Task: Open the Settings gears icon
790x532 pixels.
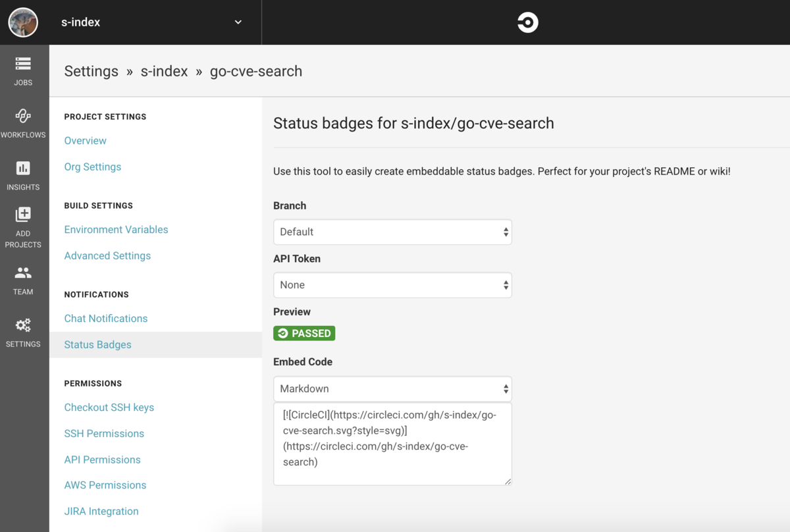Action: tap(23, 325)
